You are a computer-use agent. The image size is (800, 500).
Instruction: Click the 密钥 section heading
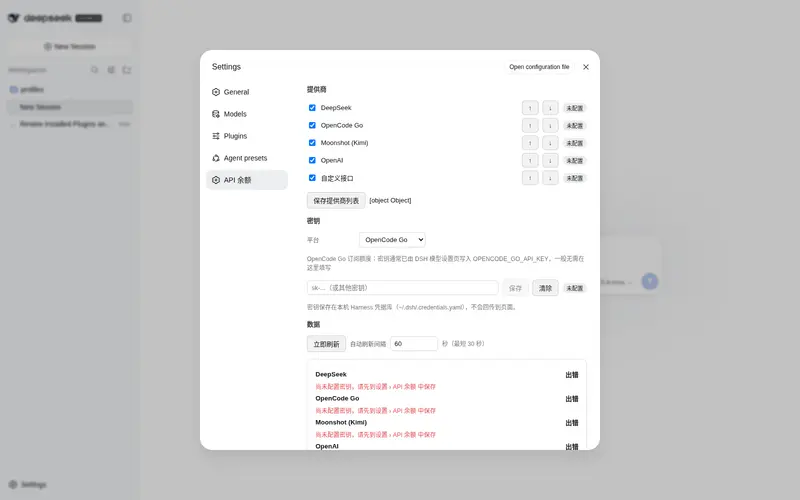click(x=313, y=221)
